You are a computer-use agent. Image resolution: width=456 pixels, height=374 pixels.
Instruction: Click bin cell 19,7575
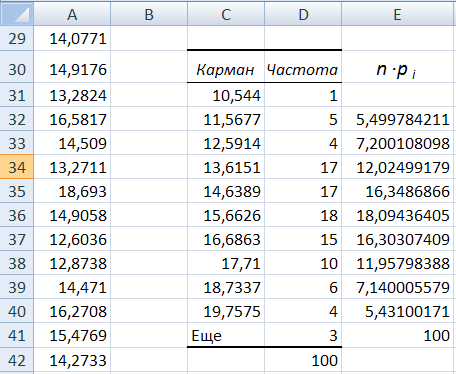(226, 311)
